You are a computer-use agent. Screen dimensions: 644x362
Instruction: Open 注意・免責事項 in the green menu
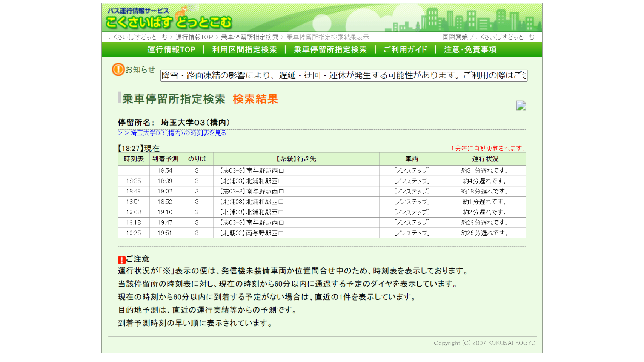(x=470, y=50)
